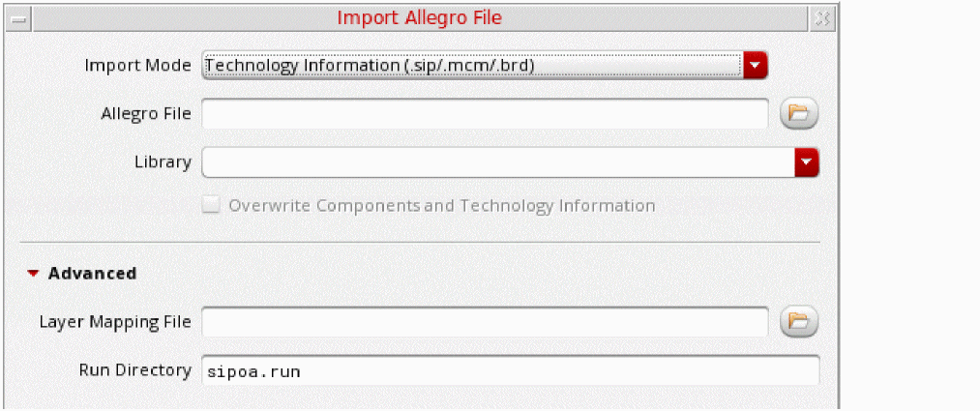Enable Overwrite Components and Technology Information checkbox
980x411 pixels.
coord(210,205)
